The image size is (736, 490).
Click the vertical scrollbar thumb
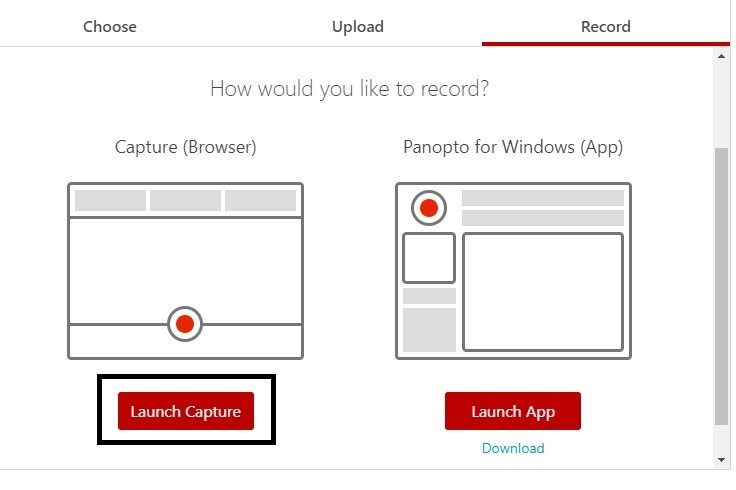[x=721, y=286]
